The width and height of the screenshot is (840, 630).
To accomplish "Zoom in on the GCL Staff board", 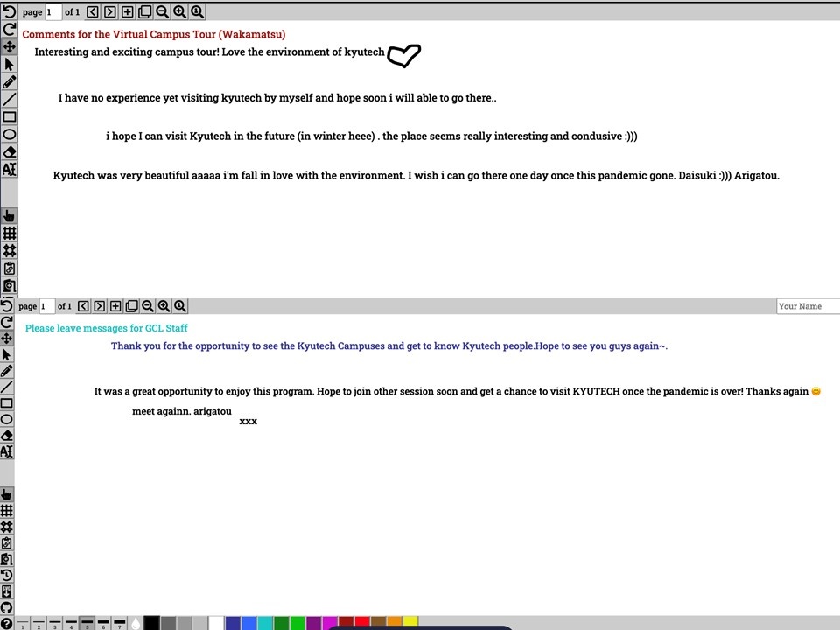I will point(164,306).
